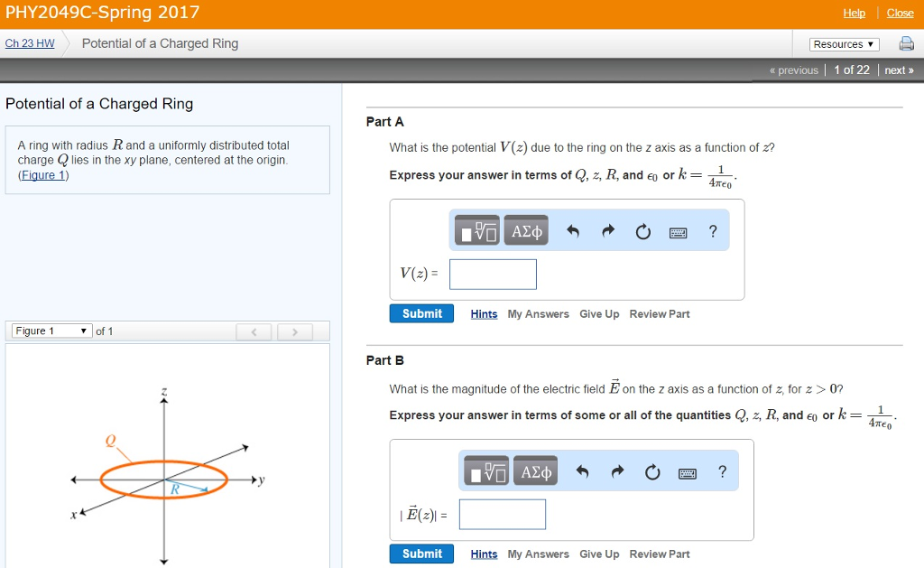Go to the next problem with next »
924x568 pixels.
coord(899,70)
